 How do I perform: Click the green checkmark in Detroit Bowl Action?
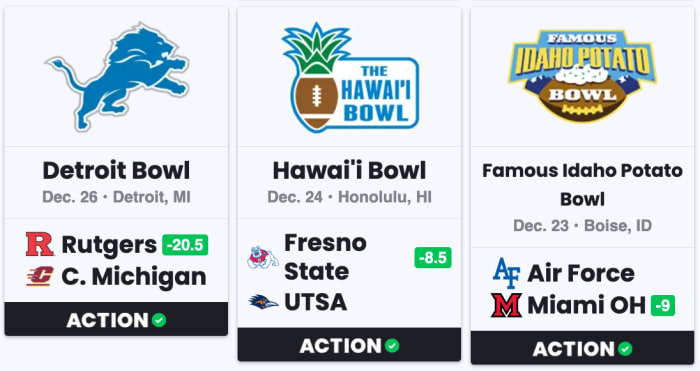tap(159, 320)
